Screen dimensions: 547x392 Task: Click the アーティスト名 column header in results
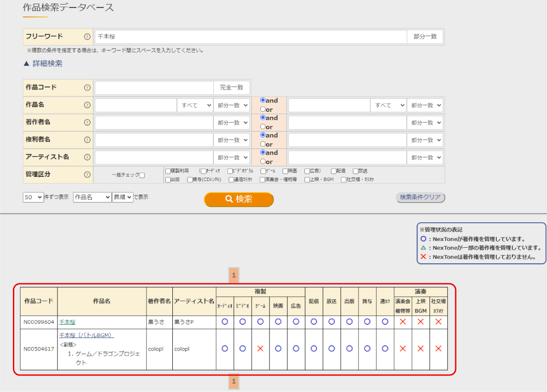click(194, 301)
